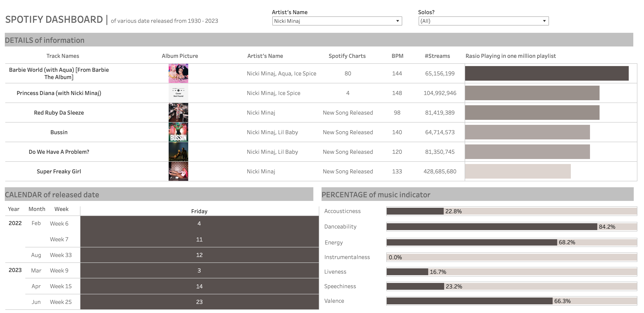Image resolution: width=644 pixels, height=313 pixels.
Task: Click the Friday cell for Week 15 showing 14
Action: [x=199, y=286]
